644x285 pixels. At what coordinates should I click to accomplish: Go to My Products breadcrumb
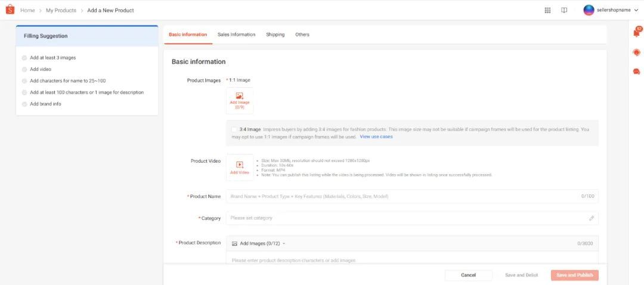61,10
